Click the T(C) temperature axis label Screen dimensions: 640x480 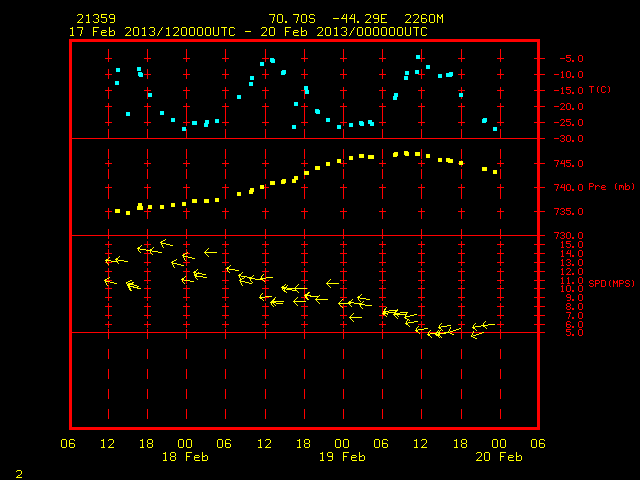coord(600,89)
